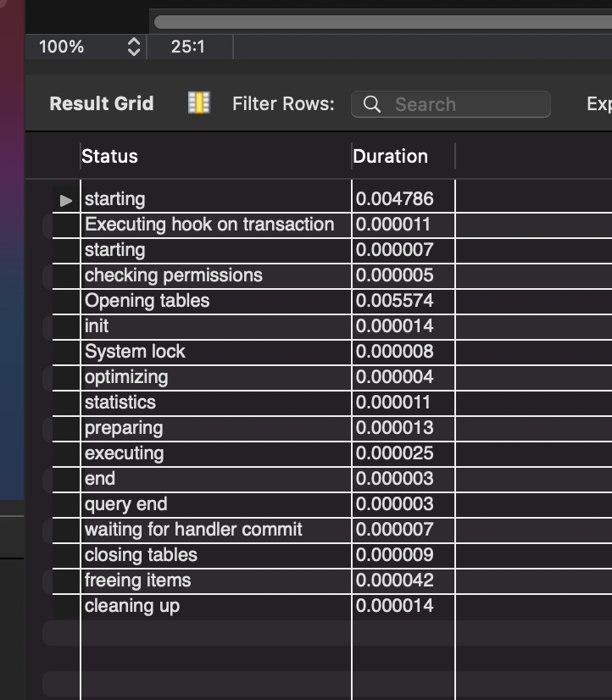The height and width of the screenshot is (700, 612).
Task: Select the first 'starting' status cell
Action: click(x=216, y=199)
